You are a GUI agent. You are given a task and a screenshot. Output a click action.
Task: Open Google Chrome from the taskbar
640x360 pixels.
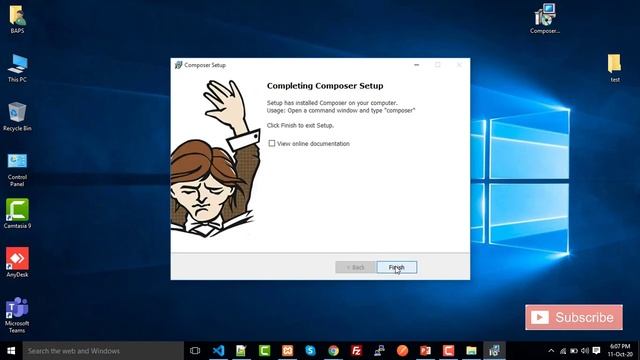click(333, 351)
